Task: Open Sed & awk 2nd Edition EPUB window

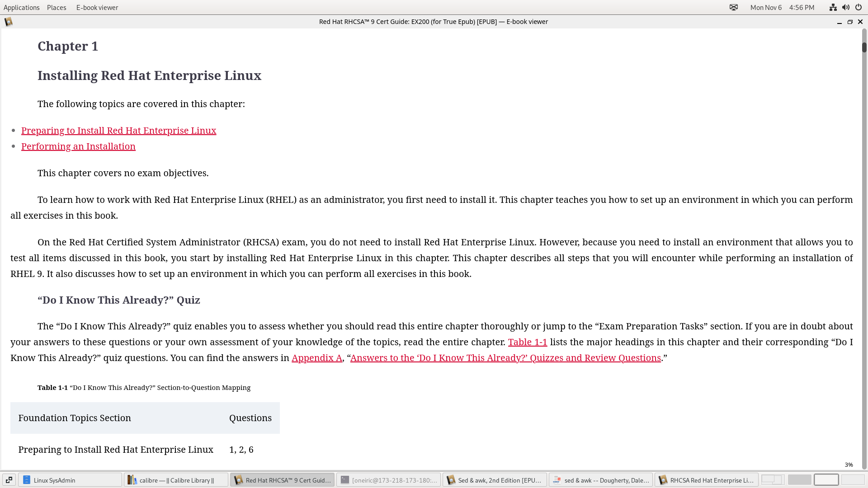Action: (495, 480)
